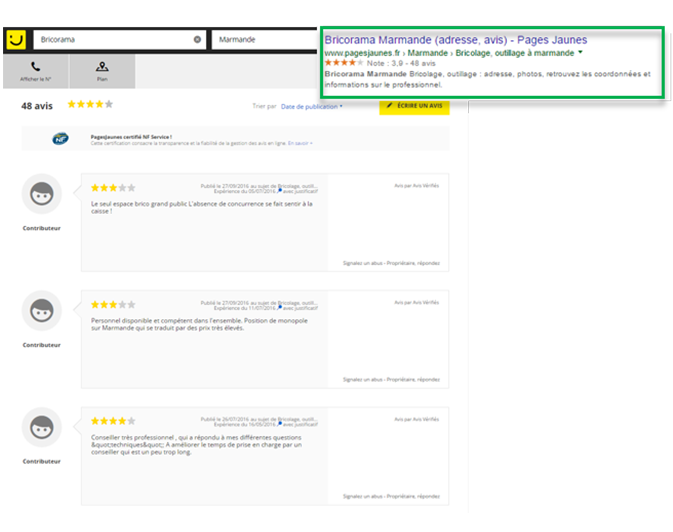
Task: Click contributor avatar of 'Le seul espace brico' review
Action: tap(42, 194)
